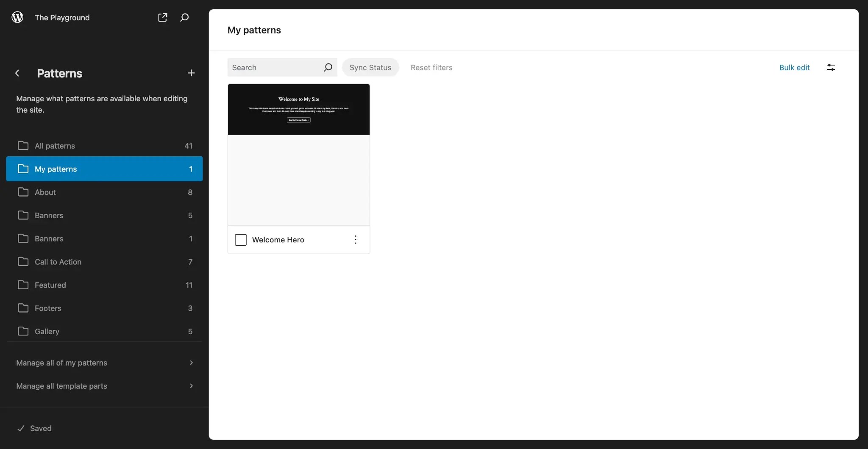This screenshot has height=449, width=868.
Task: Expand Manage all of my patterns
Action: point(61,363)
